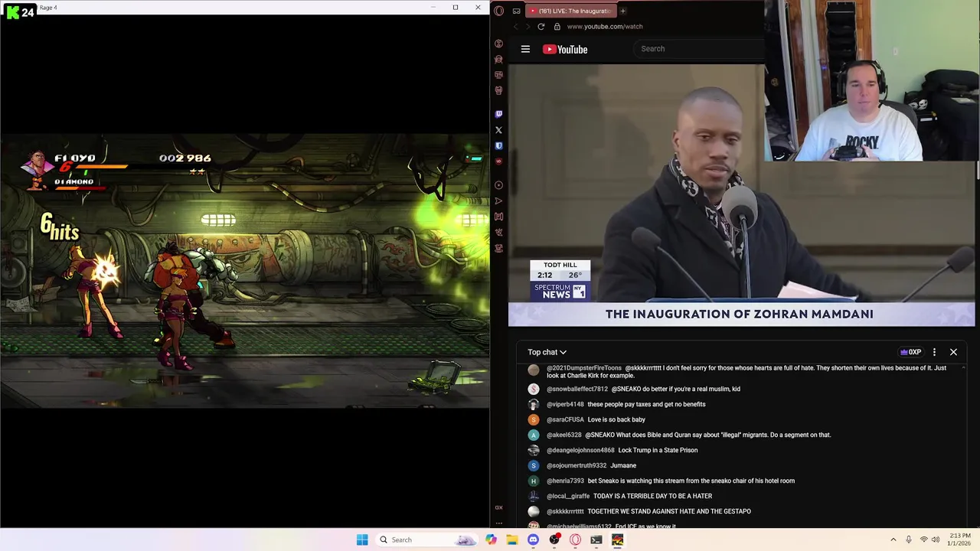Image resolution: width=980 pixels, height=551 pixels.
Task: Open the GX Control sidebar icon
Action: [498, 217]
